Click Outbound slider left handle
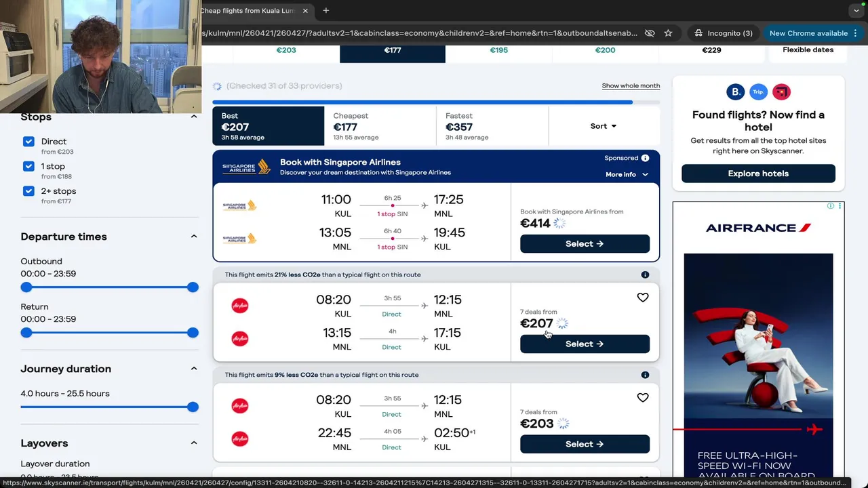868x488 pixels. 26,287
